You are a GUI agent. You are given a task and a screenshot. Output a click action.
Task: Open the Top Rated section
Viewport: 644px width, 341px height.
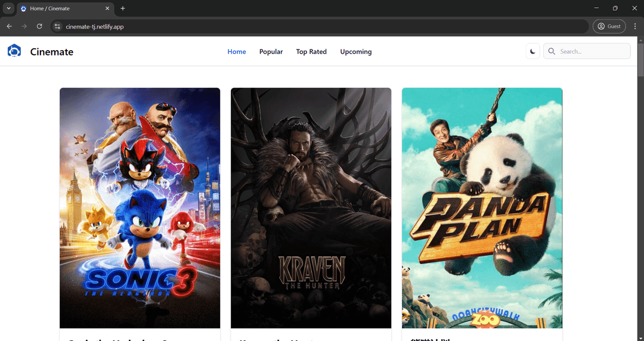[311, 52]
